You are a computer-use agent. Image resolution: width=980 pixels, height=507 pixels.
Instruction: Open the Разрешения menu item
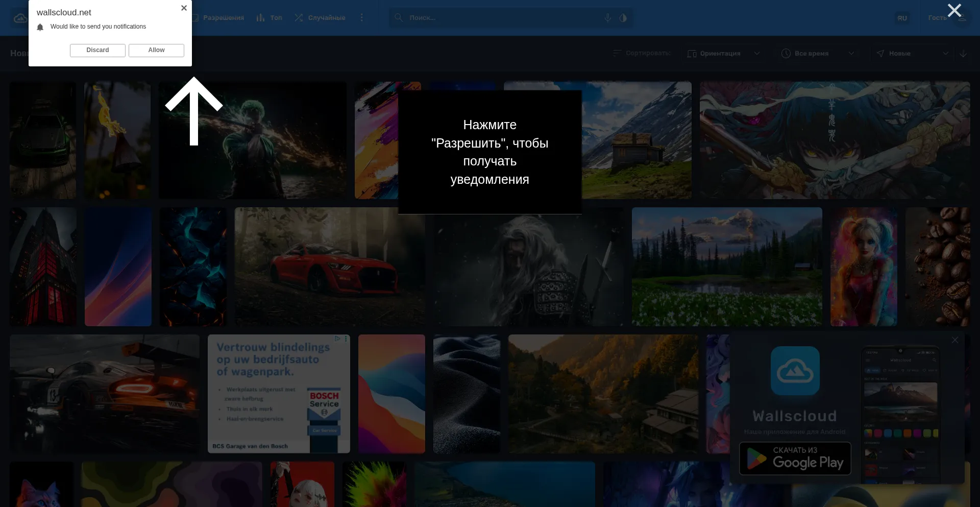pyautogui.click(x=218, y=18)
